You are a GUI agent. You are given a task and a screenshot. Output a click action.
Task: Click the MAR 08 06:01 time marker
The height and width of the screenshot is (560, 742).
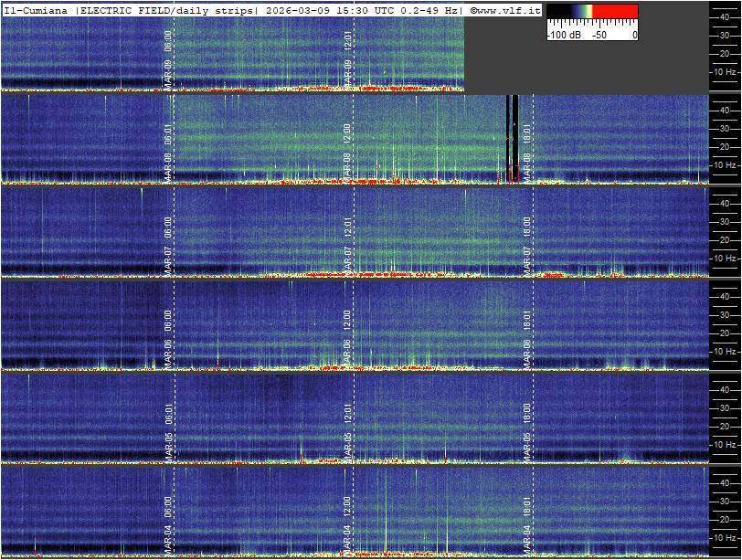coord(168,153)
